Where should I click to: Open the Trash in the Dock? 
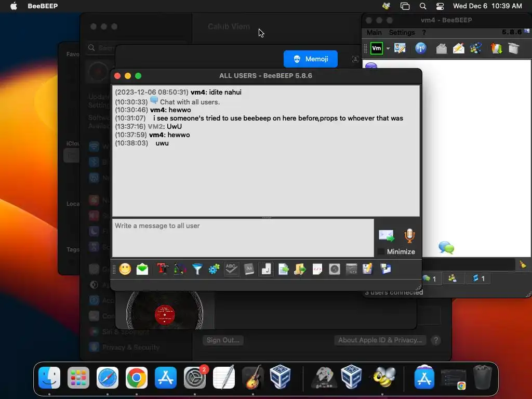coord(483,377)
